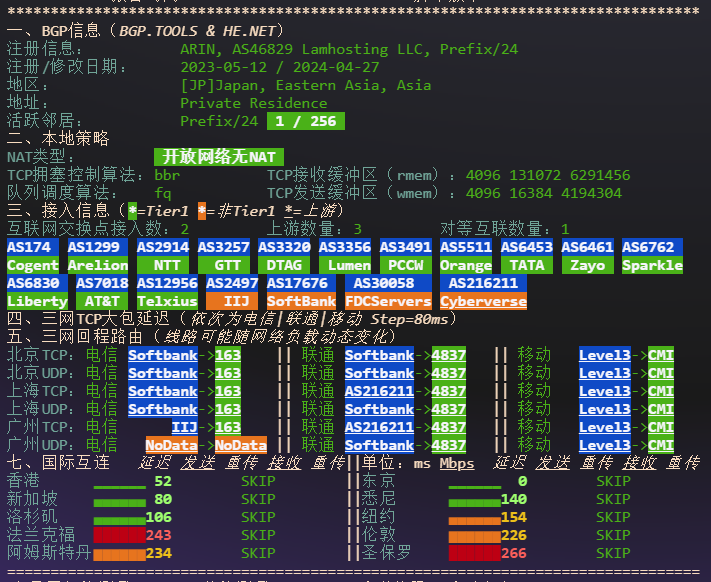The height and width of the screenshot is (582, 711).
Task: Click wmem value "4096 16384 4194304"
Action: point(544,193)
